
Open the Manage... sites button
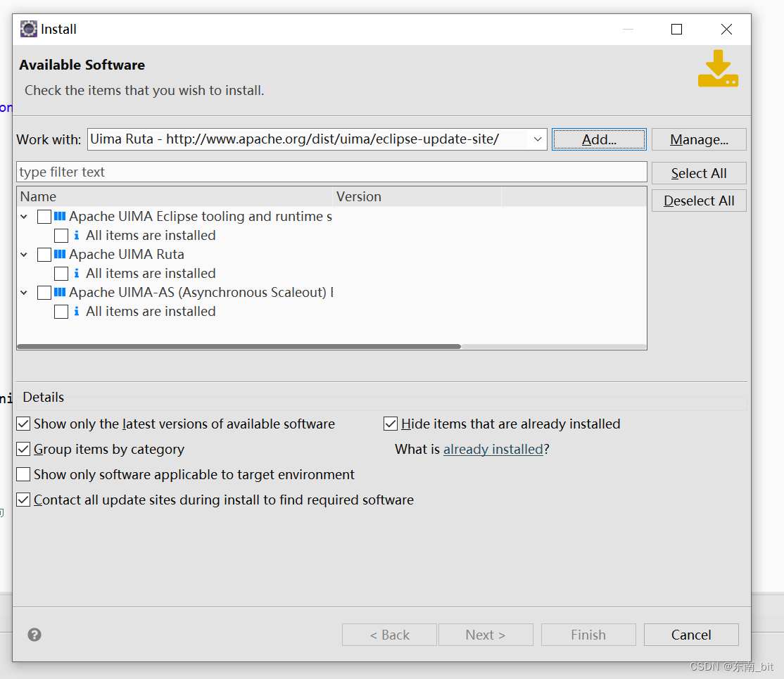pos(699,139)
